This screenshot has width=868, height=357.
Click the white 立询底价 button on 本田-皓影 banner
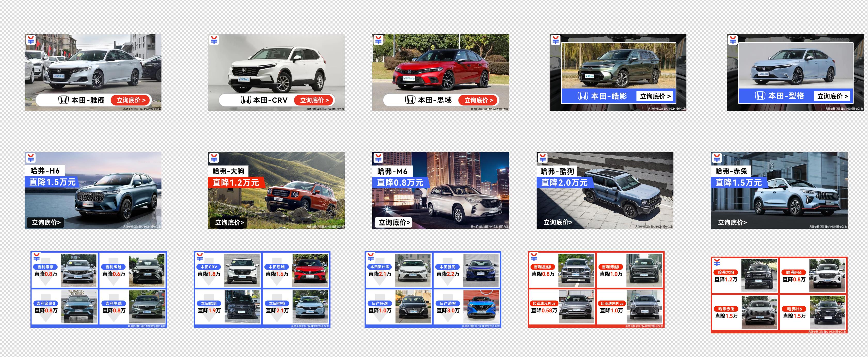click(655, 96)
